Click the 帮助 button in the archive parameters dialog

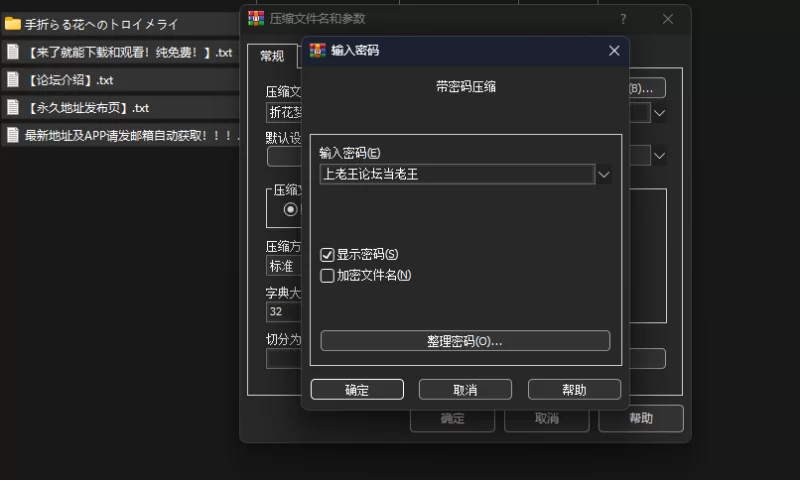pos(641,418)
